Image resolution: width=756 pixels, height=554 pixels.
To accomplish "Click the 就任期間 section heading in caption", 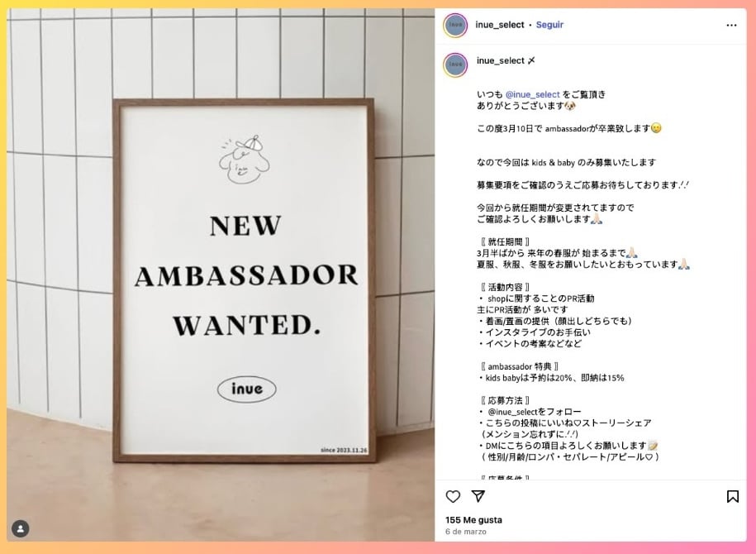I will (505, 241).
